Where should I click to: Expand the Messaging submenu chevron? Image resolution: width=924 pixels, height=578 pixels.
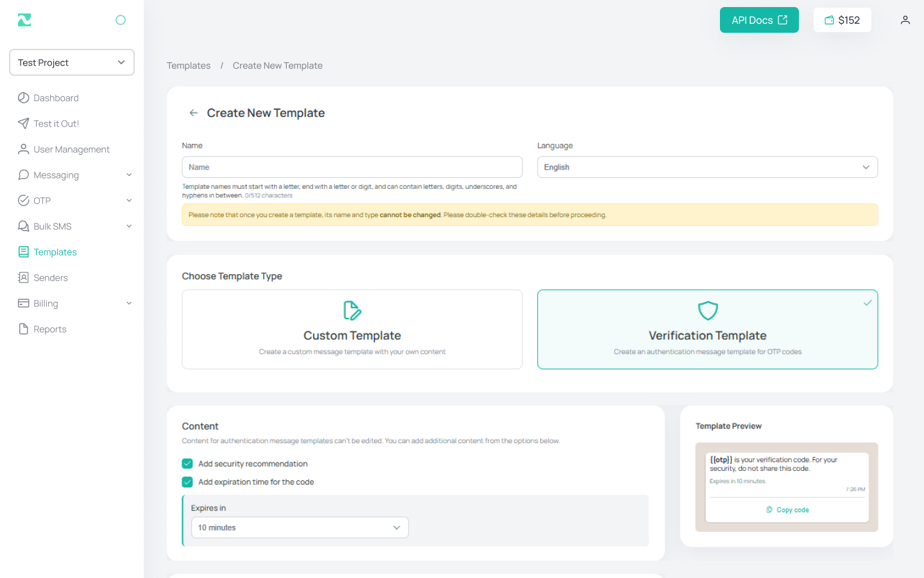tap(129, 175)
